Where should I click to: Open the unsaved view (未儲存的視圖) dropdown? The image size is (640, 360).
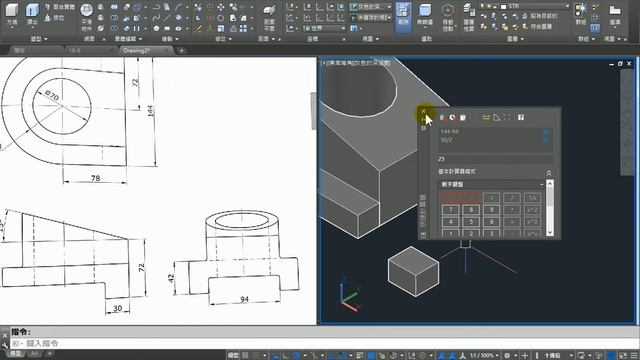(x=389, y=18)
